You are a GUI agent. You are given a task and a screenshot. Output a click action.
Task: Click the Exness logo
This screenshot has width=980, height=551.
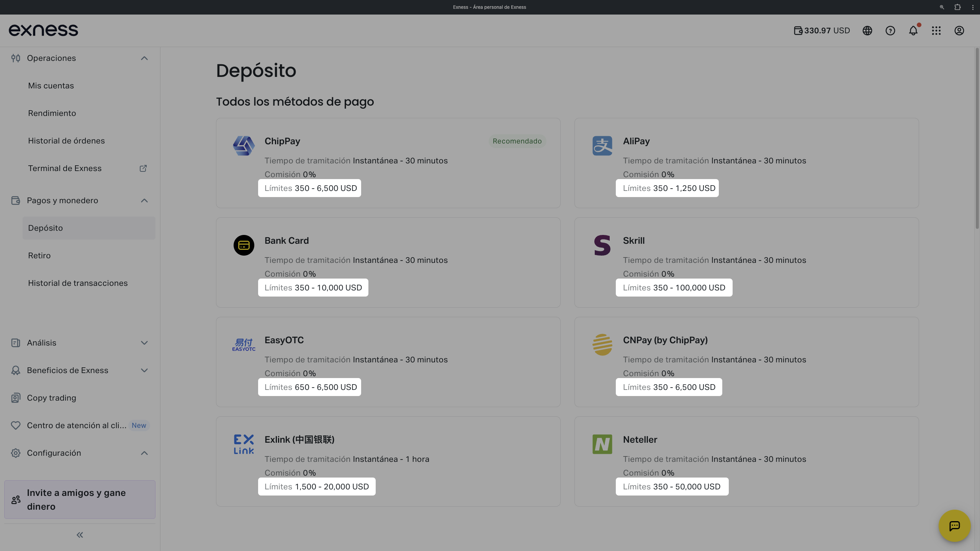[x=43, y=30]
